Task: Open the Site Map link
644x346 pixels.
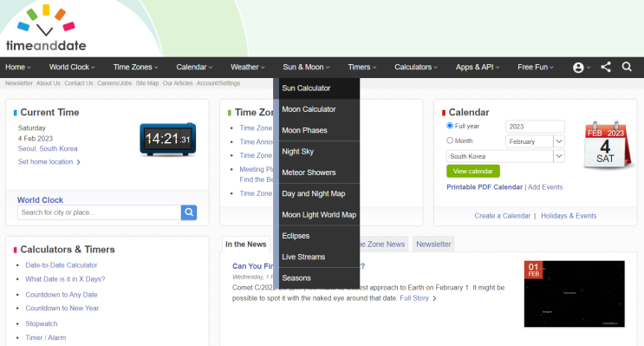Action: tap(147, 83)
